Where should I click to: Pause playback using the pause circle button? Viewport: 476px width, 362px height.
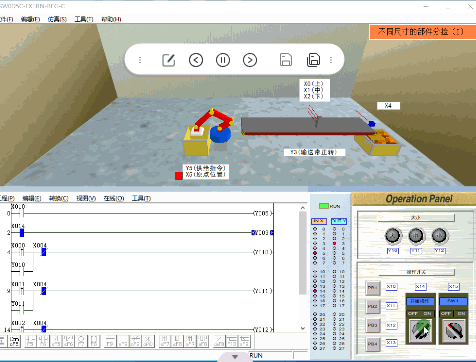click(x=223, y=60)
